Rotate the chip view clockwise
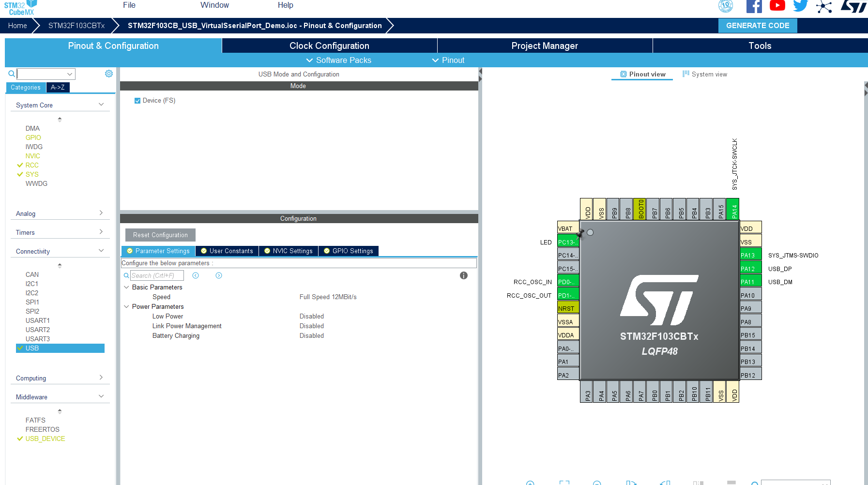This screenshot has height=485, width=868. tap(631, 483)
